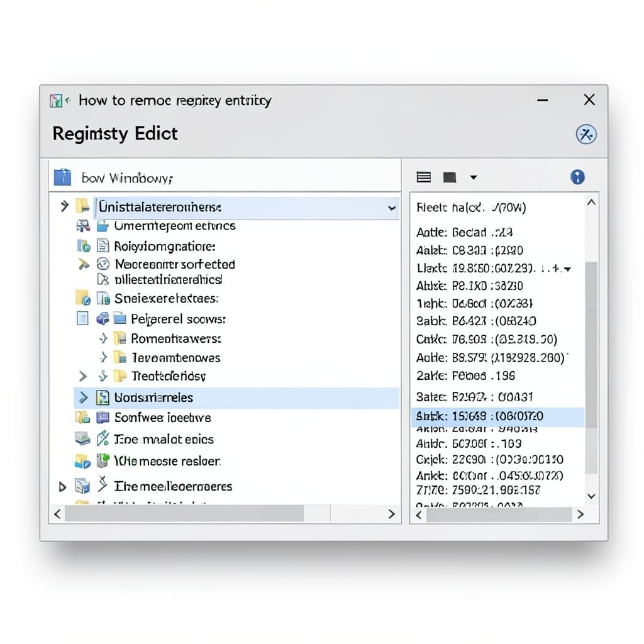Click the purple monitor icon of Sonfwee ioeetive
Viewport: 644px width, 644px height.
103,418
